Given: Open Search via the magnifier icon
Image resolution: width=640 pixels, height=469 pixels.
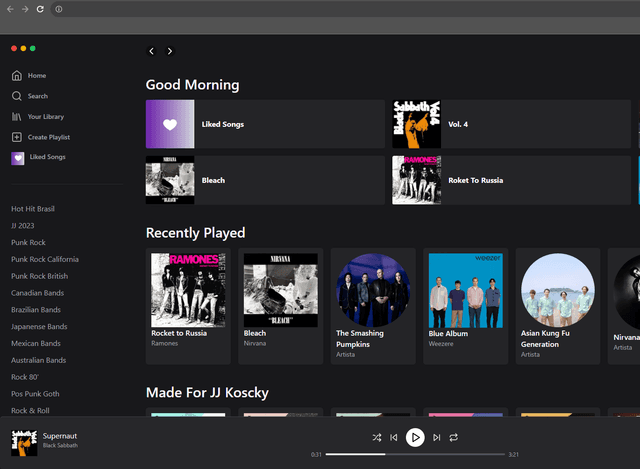Looking at the screenshot, I should 16,96.
